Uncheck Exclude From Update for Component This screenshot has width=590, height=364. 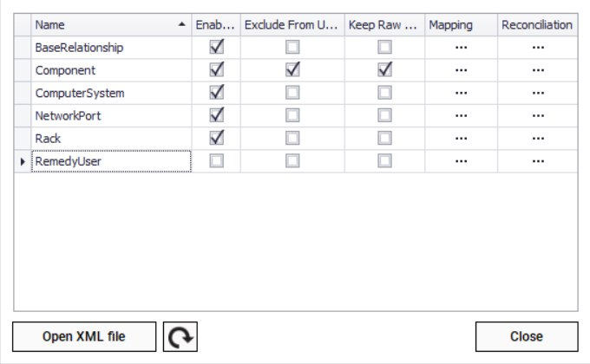tap(293, 70)
